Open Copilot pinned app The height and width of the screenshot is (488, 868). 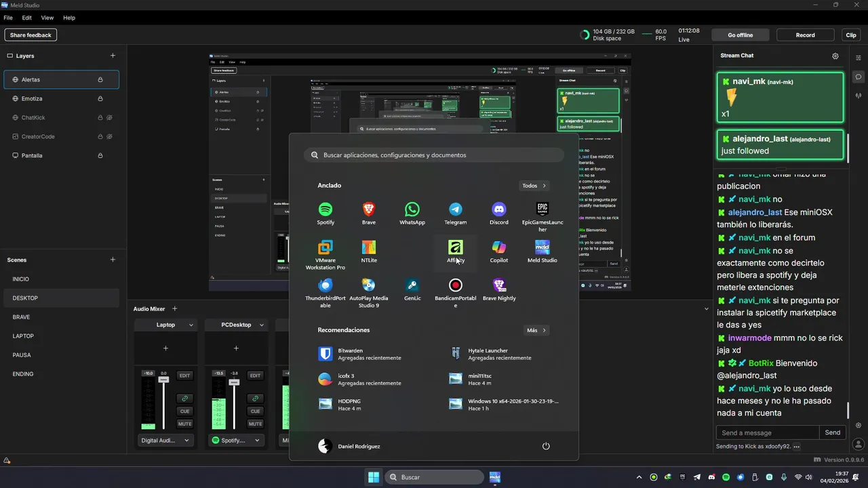tap(499, 251)
